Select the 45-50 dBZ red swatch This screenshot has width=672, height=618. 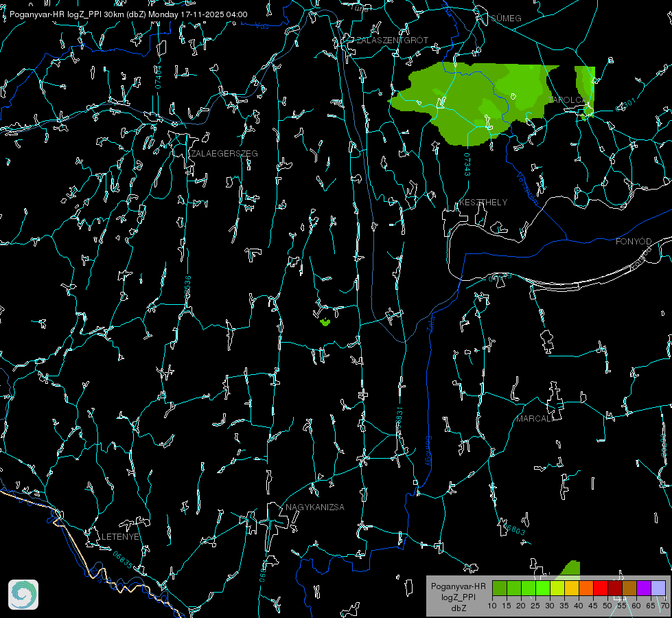[601, 588]
